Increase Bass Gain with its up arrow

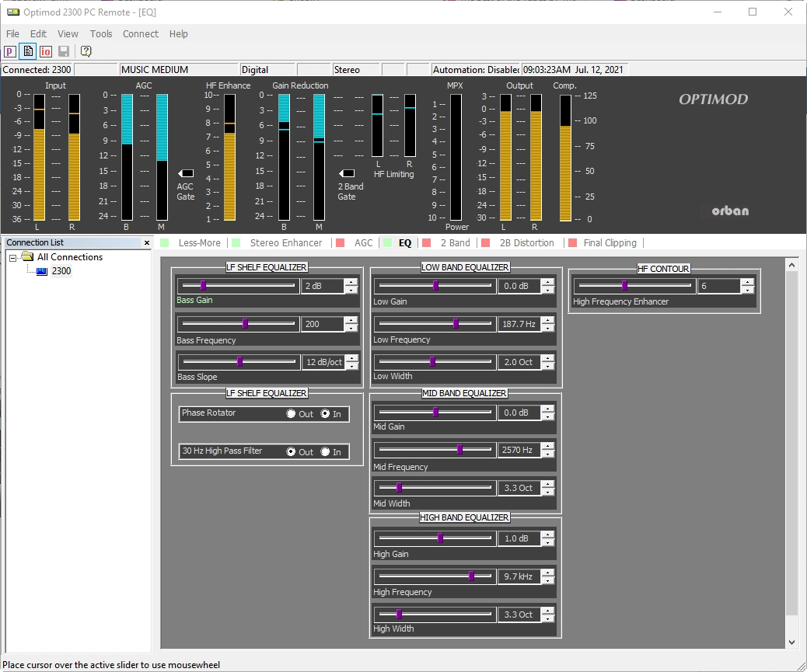[x=351, y=282]
